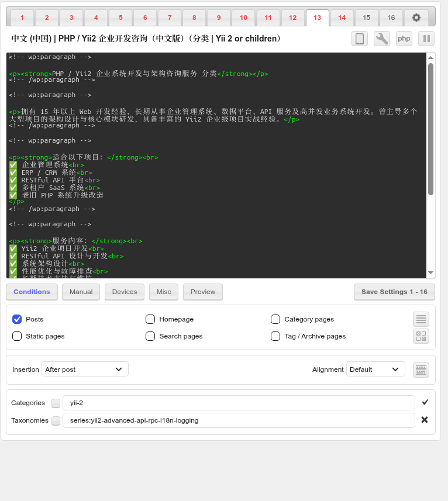Switch to block tab 12

(x=292, y=18)
